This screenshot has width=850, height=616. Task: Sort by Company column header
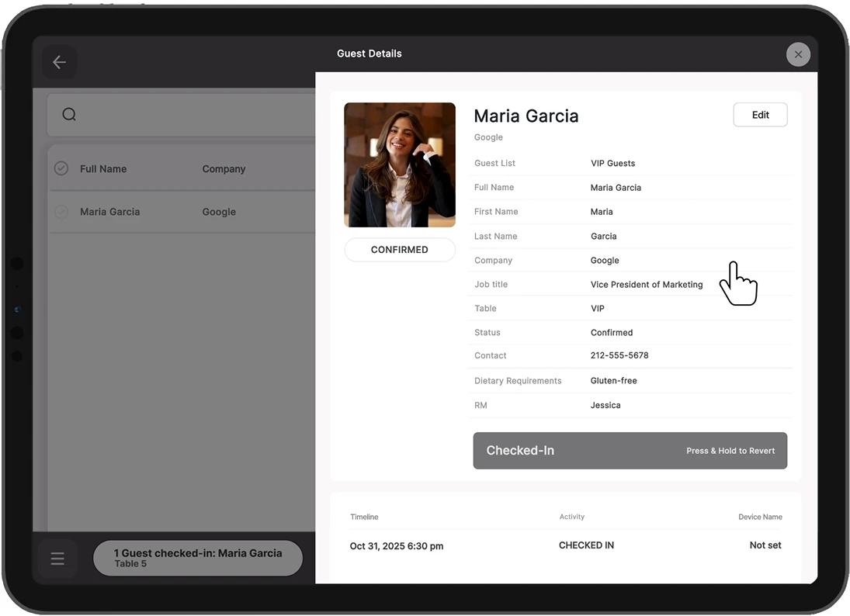(224, 169)
